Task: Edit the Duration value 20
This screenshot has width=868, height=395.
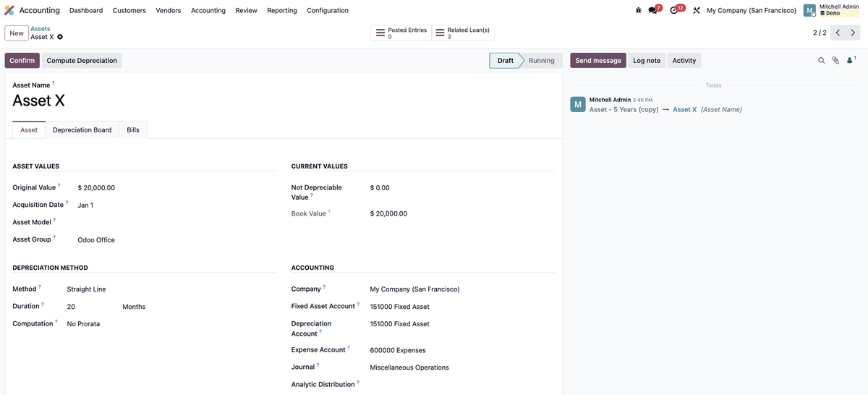Action: (93, 307)
